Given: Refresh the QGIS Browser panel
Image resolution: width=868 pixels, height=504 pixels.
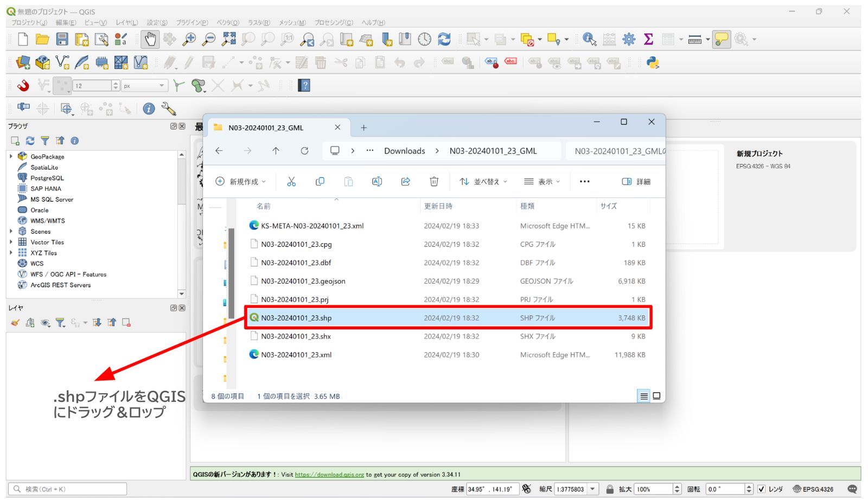Looking at the screenshot, I should click(x=30, y=141).
